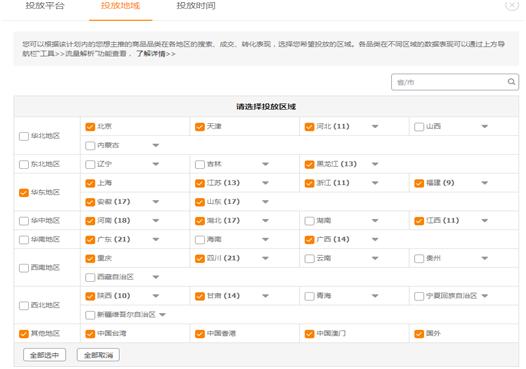
Task: Check the 内蒙古 checkbox
Action: tap(90, 146)
